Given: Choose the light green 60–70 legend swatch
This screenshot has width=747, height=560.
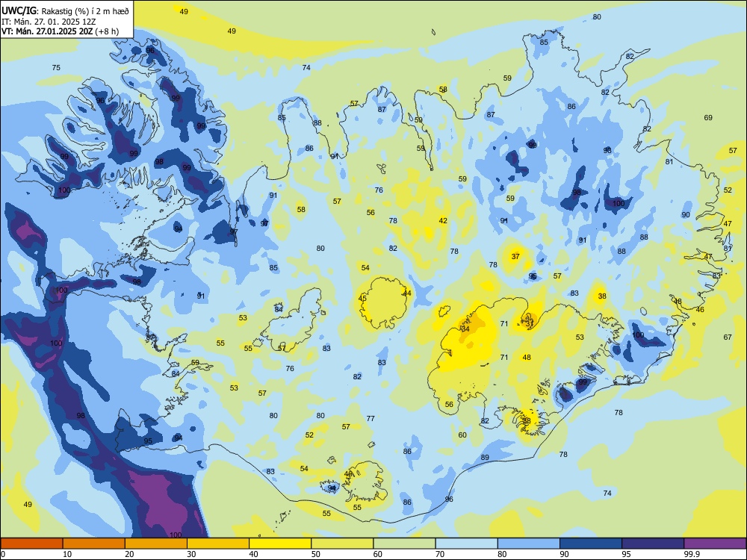Looking at the screenshot, I should pos(404,544).
